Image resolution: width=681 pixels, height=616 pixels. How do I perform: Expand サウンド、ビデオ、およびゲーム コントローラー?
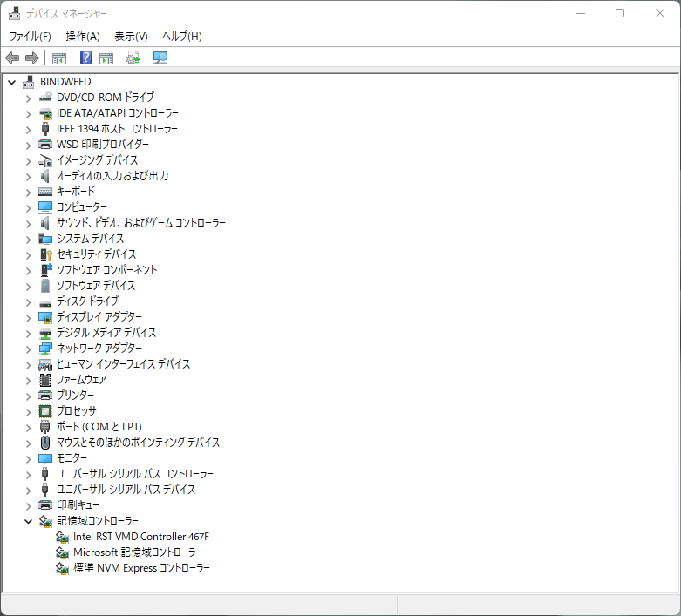coord(29,223)
